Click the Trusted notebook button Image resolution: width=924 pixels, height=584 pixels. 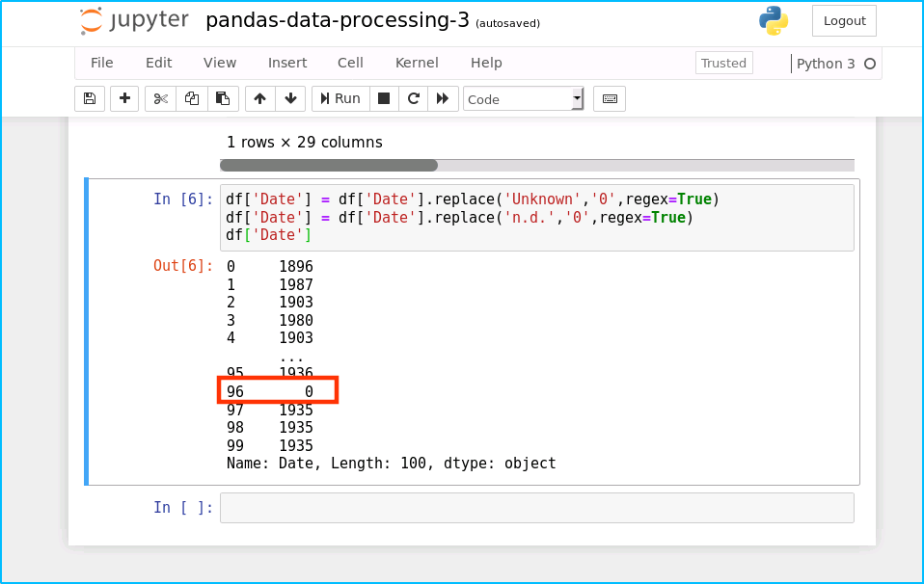[723, 63]
